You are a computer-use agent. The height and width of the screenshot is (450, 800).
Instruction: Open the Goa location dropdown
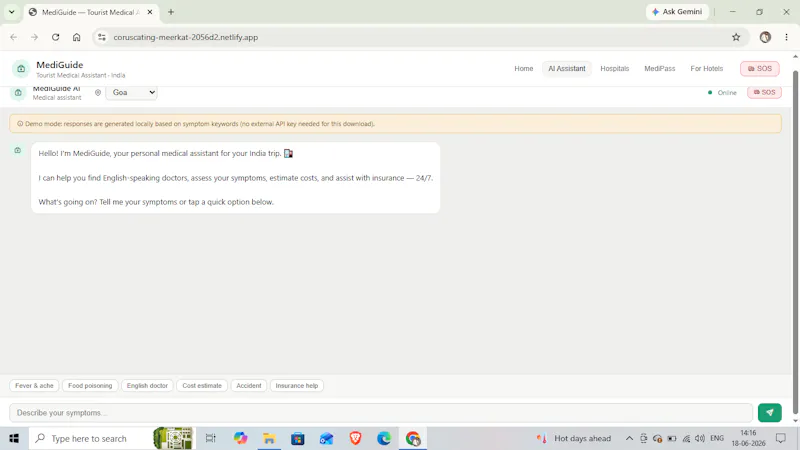[x=132, y=92]
